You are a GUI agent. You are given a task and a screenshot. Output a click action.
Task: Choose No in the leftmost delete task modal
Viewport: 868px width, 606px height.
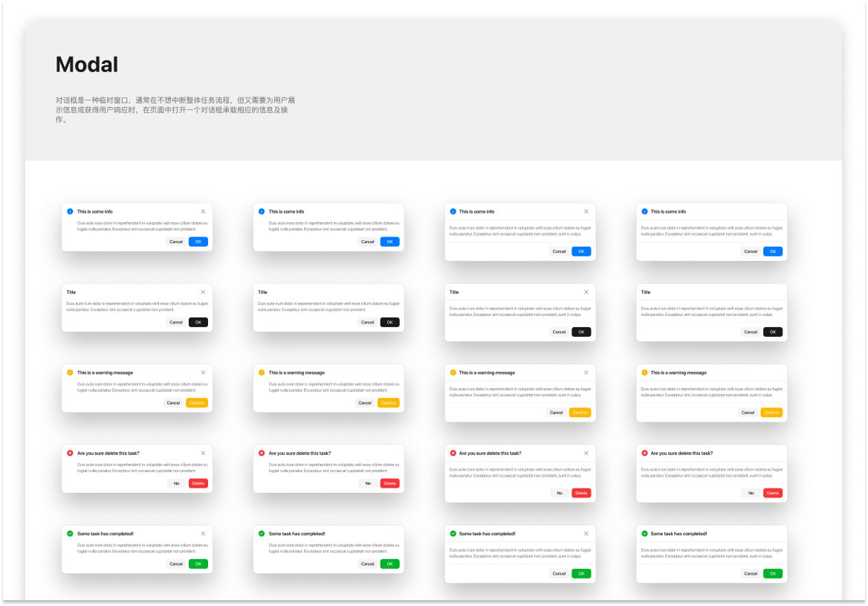pos(176,483)
